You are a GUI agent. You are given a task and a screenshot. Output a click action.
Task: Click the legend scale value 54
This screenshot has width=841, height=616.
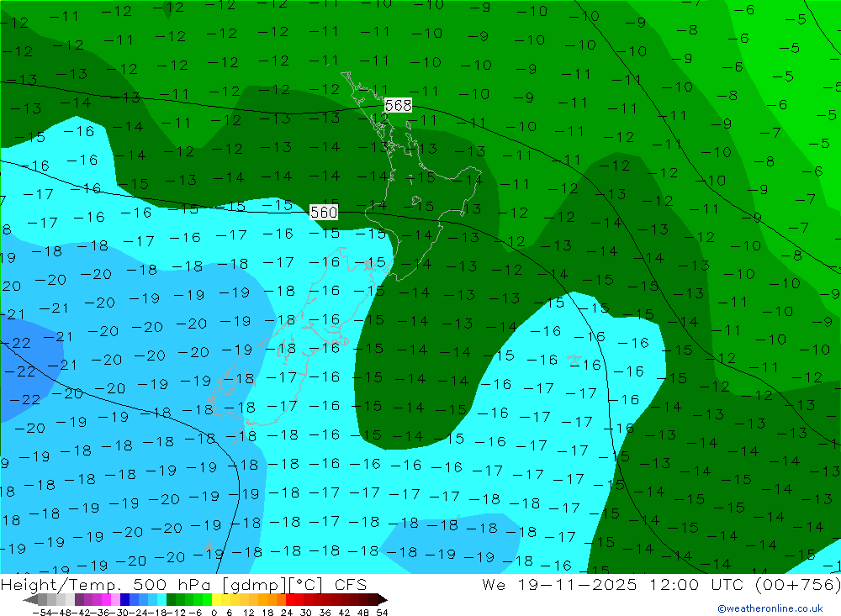tap(382, 613)
